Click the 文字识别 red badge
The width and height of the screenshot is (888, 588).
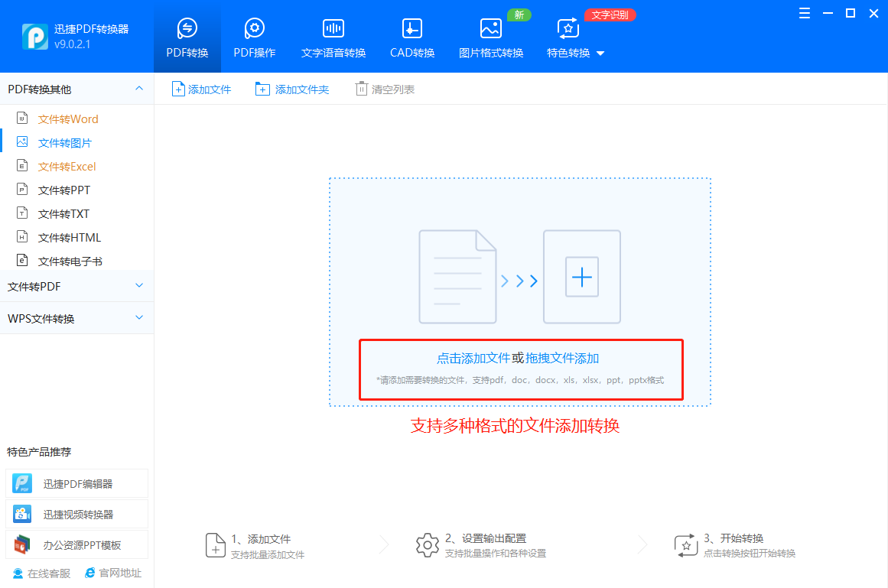click(x=610, y=15)
